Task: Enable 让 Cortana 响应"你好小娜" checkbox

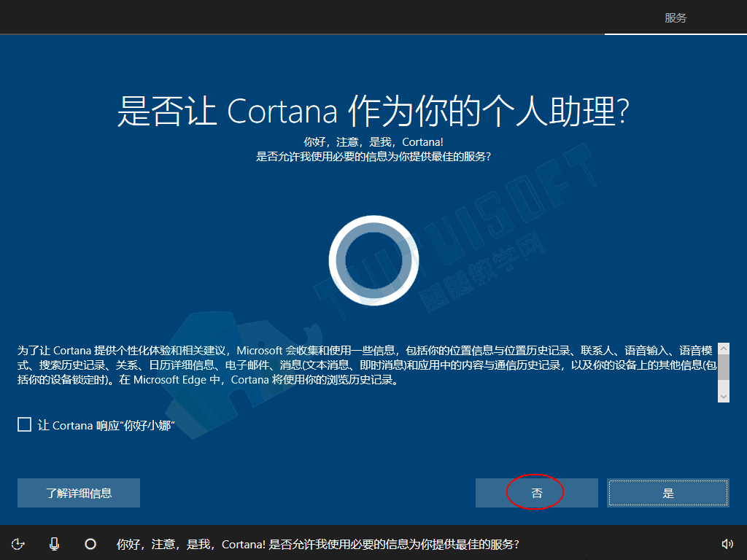Action: coord(24,424)
